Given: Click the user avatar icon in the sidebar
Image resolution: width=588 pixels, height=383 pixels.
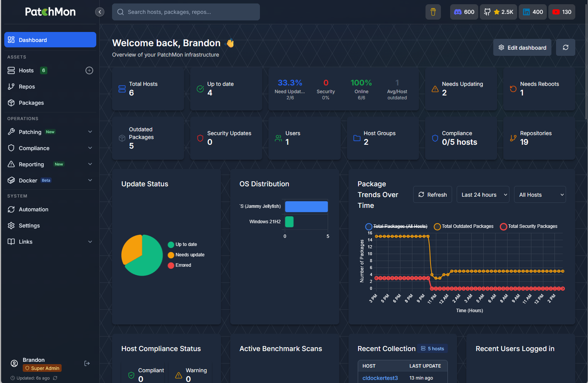Looking at the screenshot, I should (14, 363).
